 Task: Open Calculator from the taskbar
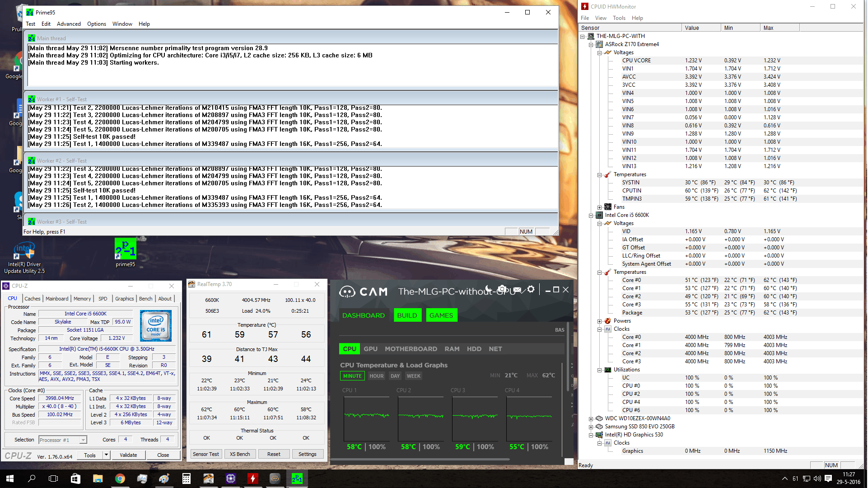pos(187,479)
